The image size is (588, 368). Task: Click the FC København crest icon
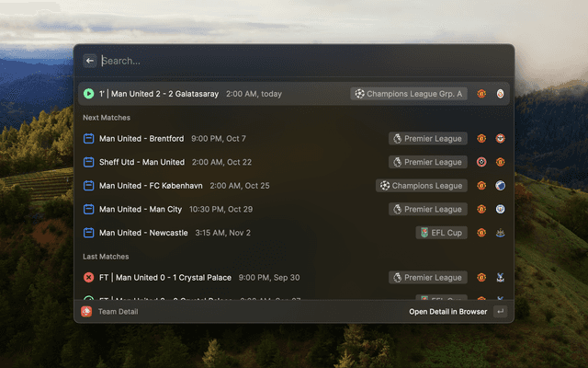(x=500, y=186)
